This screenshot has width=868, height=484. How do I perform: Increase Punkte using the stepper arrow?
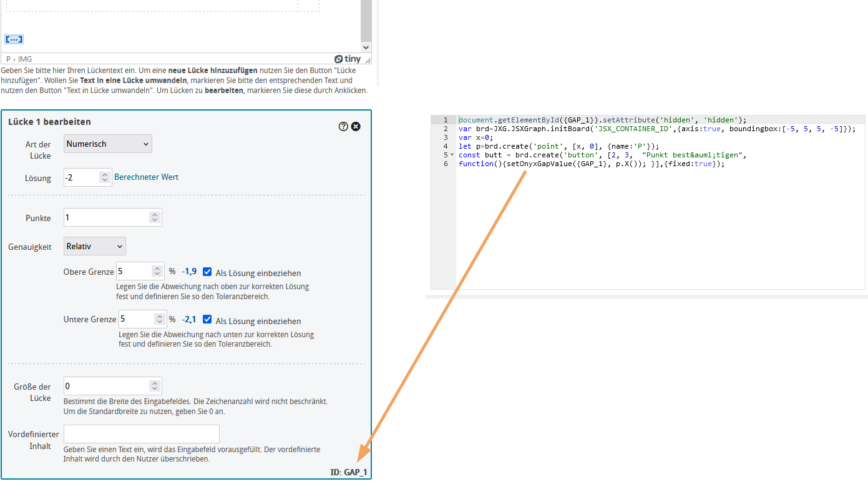155,214
